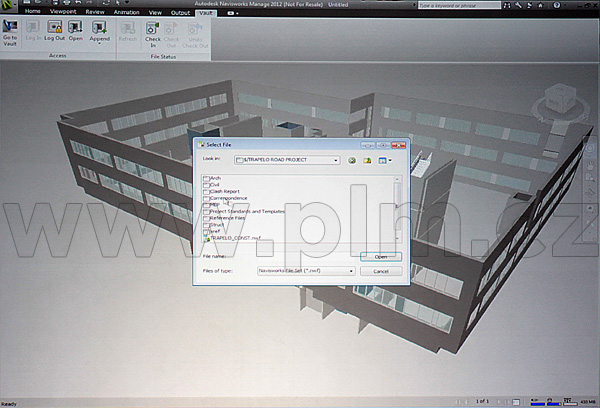Image resolution: width=600 pixels, height=408 pixels.
Task: Expand the Append dropdown in the ribbon
Action: 100,43
